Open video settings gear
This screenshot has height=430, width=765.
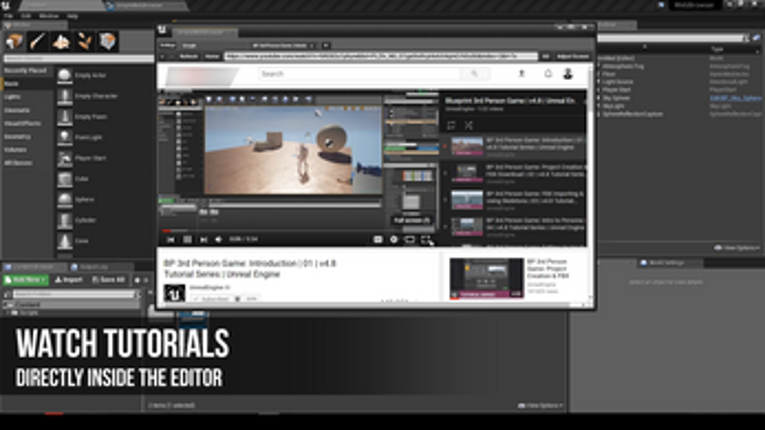coord(394,240)
